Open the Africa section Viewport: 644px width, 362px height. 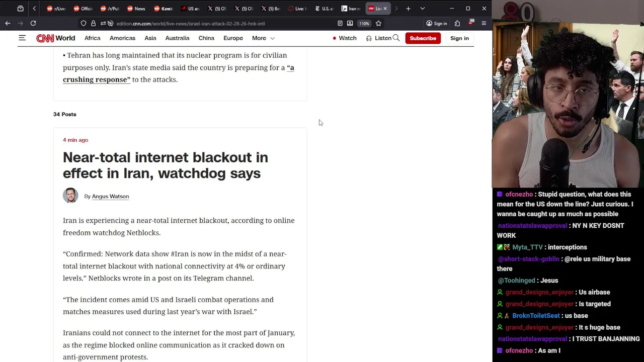[x=93, y=38]
